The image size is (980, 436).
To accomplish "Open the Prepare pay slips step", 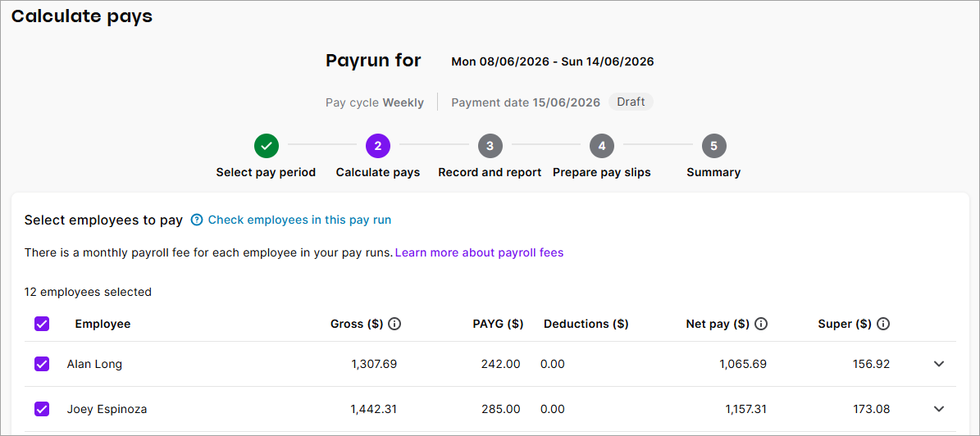I will (602, 172).
